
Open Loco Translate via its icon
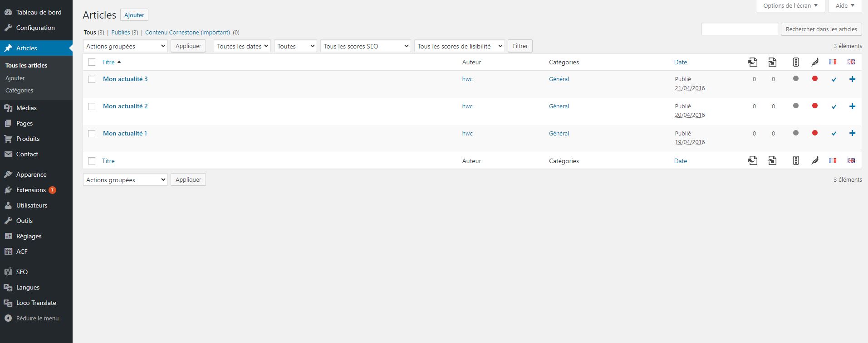pos(8,303)
